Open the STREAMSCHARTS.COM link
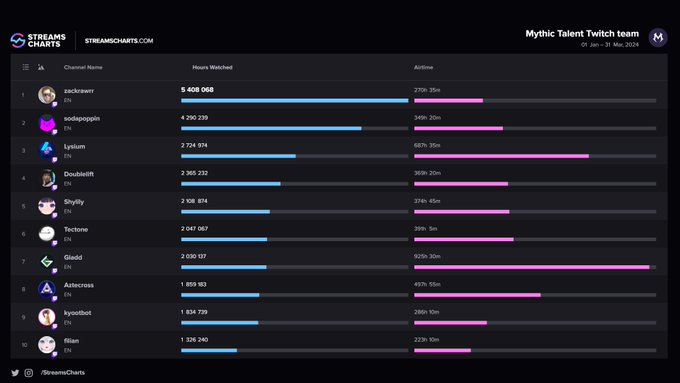680x383 pixels. [119, 41]
